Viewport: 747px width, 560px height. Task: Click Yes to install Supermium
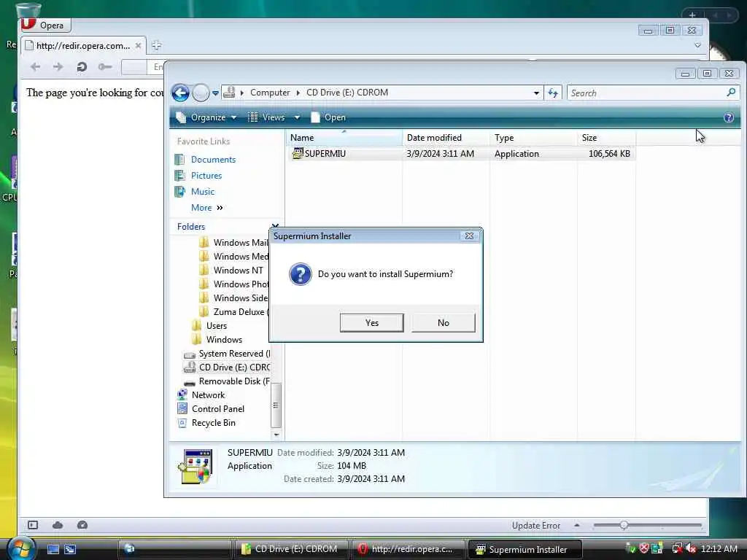371,323
